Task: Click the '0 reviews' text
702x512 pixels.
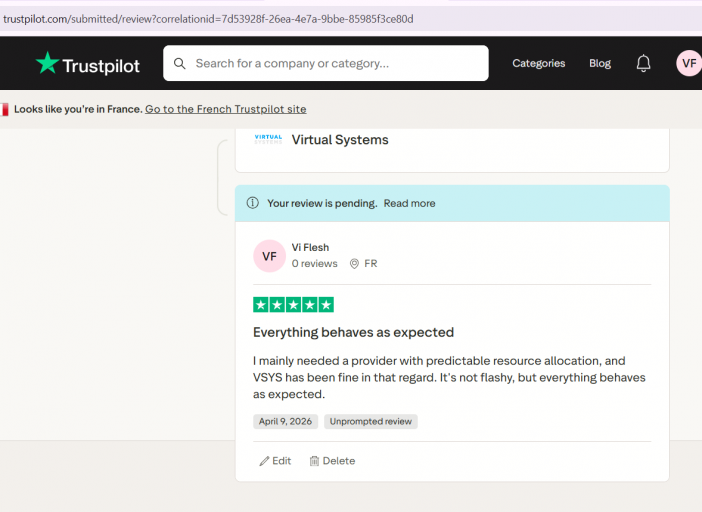Action: tap(314, 264)
